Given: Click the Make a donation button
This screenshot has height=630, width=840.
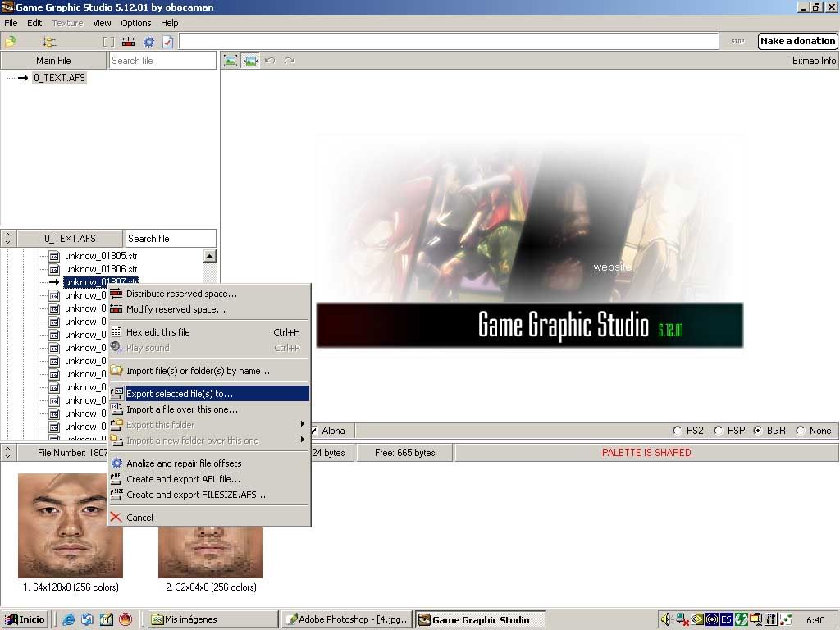Looking at the screenshot, I should (x=797, y=41).
